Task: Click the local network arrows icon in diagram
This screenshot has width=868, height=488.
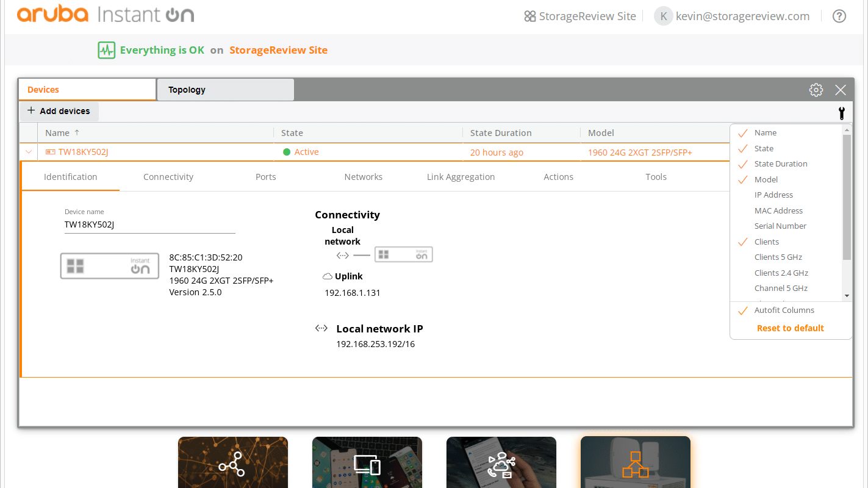Action: point(343,255)
